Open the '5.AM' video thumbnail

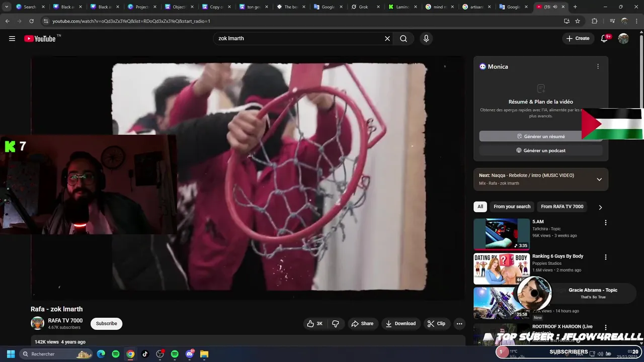tap(502, 234)
